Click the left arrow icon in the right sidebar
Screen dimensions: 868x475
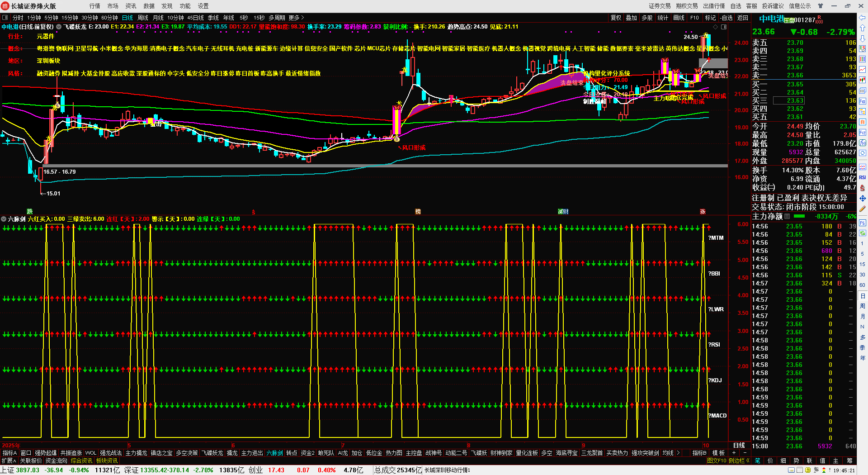(x=862, y=18)
